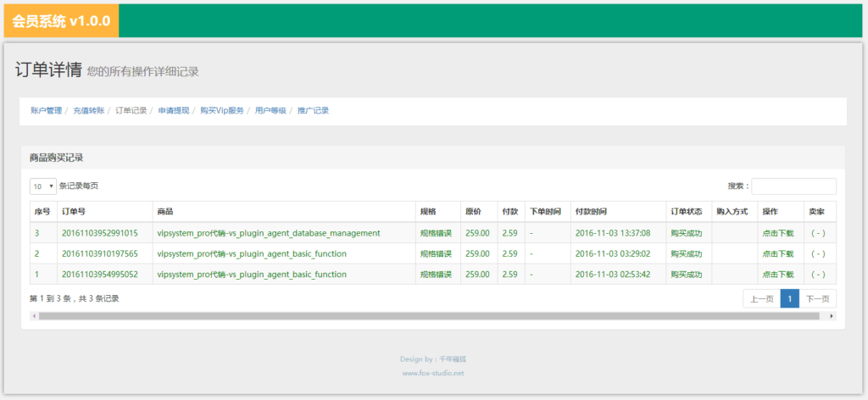Sort table by 卖家 column header
Screen dimensions: 868x400
[x=820, y=212]
